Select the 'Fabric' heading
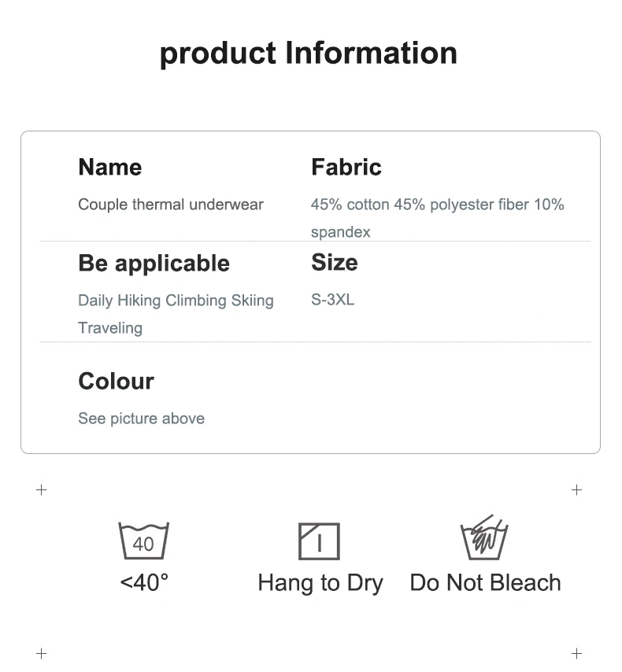This screenshot has width=622, height=672. (346, 167)
